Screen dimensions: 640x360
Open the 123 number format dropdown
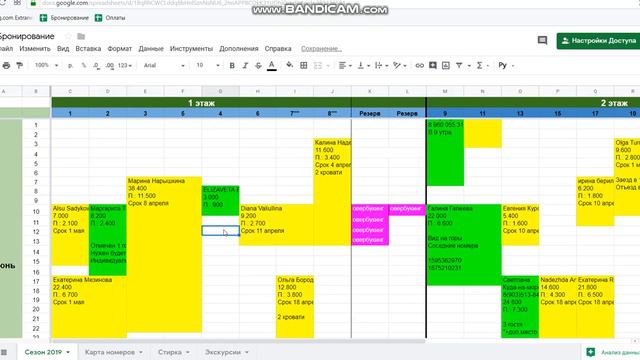pos(125,65)
